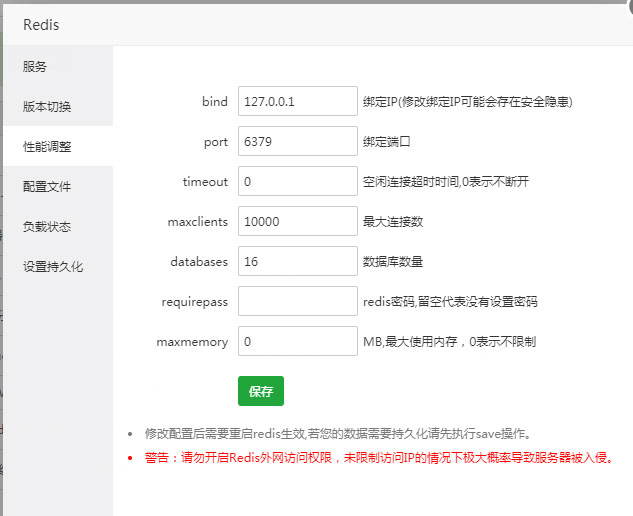The height and width of the screenshot is (516, 633).
Task: Click the Redis dialog title
Action: 41,22
